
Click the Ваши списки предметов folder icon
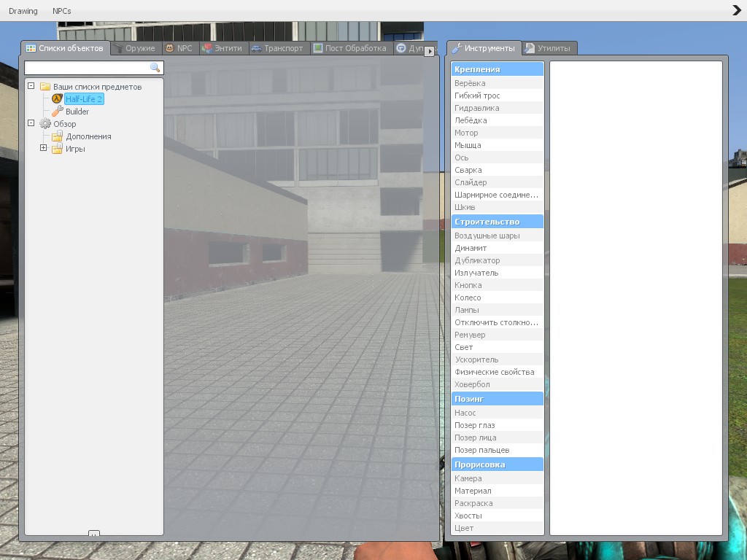point(44,87)
